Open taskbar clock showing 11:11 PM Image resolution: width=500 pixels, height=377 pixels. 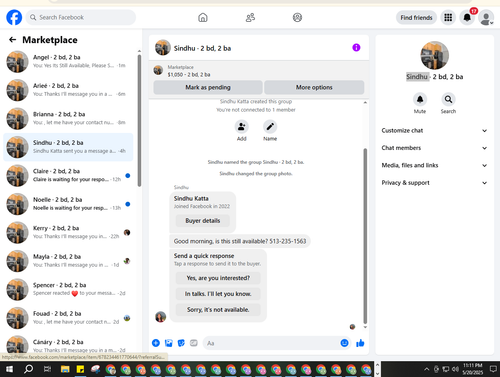(x=472, y=369)
